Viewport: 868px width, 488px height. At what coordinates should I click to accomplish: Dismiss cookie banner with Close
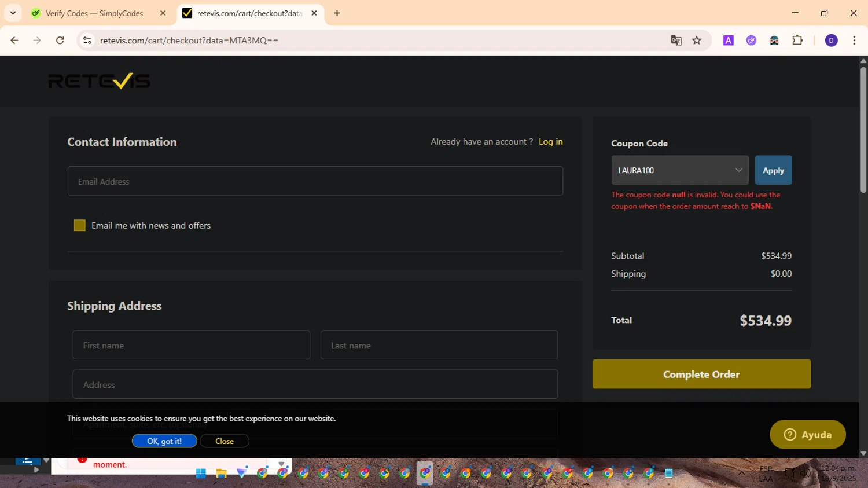(225, 441)
